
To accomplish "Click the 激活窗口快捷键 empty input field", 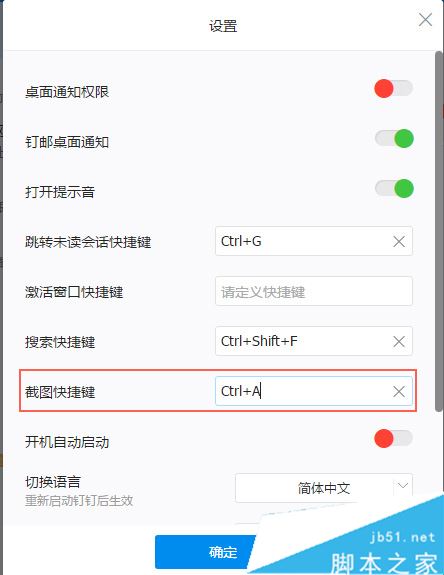I will click(x=314, y=292).
